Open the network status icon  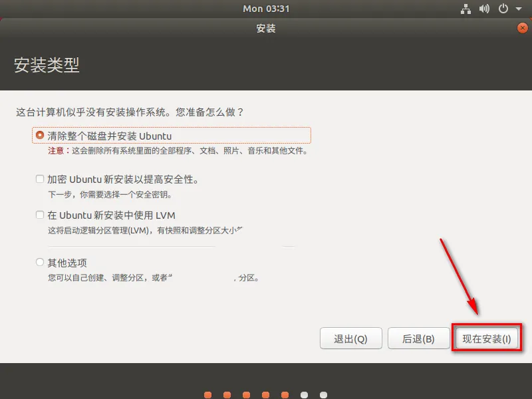click(x=465, y=9)
